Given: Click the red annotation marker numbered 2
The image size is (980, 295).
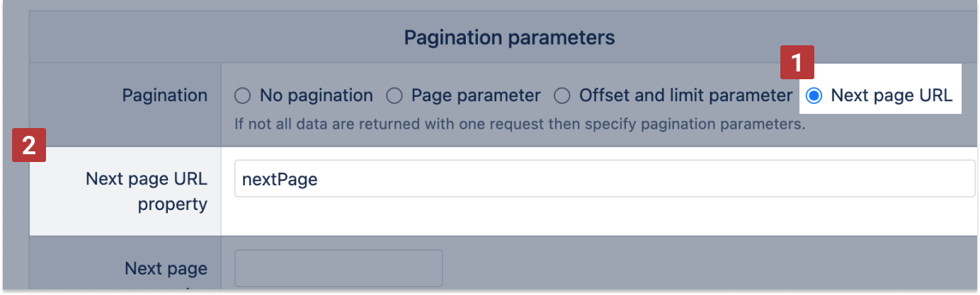Looking at the screenshot, I should click(x=29, y=145).
